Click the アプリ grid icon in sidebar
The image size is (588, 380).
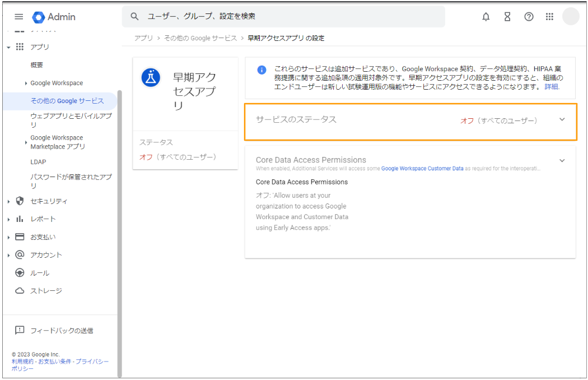(20, 47)
